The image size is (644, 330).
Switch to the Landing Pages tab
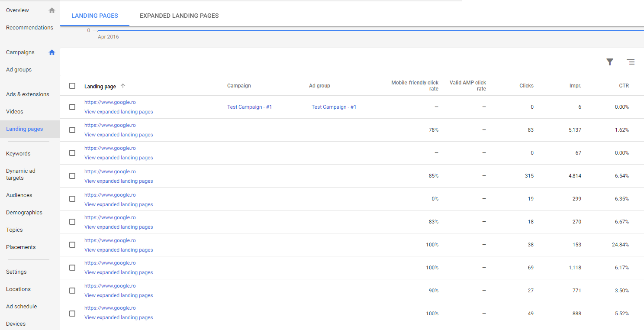(95, 16)
